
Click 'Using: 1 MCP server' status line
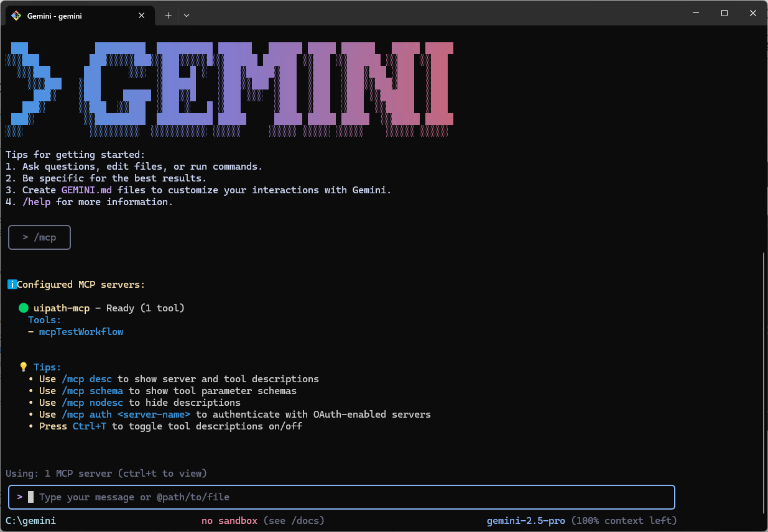click(106, 474)
